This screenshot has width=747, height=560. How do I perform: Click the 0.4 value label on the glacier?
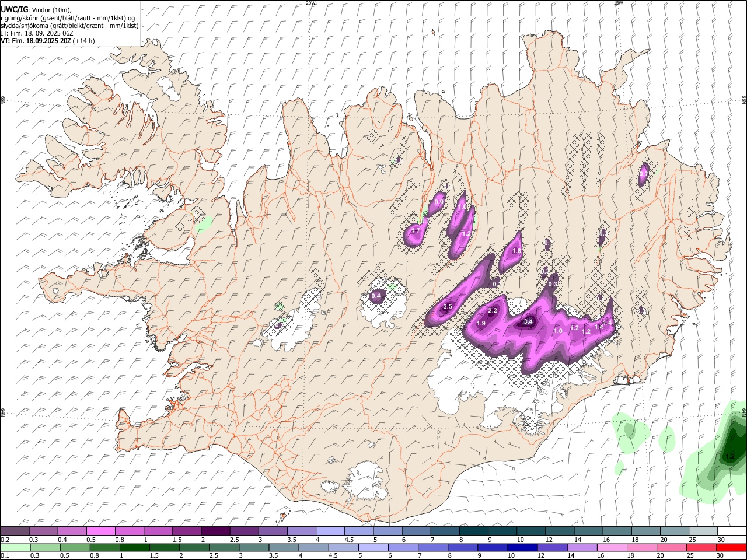pyautogui.click(x=376, y=296)
